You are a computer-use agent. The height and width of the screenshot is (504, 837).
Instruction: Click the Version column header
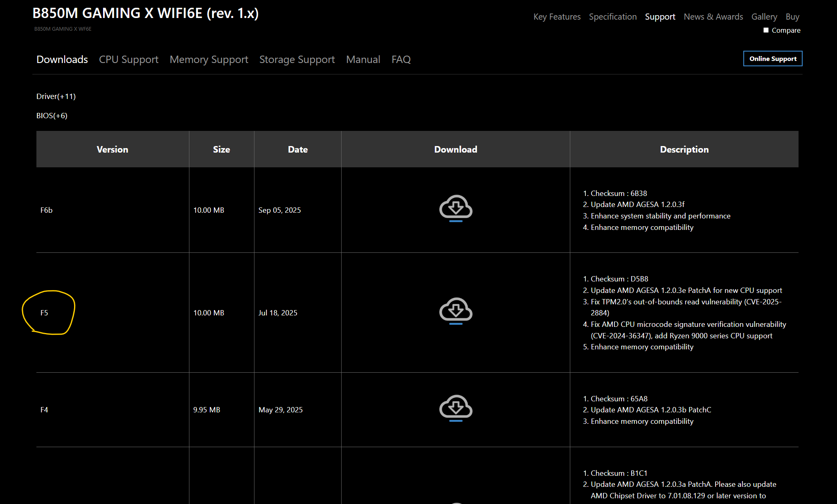(112, 149)
